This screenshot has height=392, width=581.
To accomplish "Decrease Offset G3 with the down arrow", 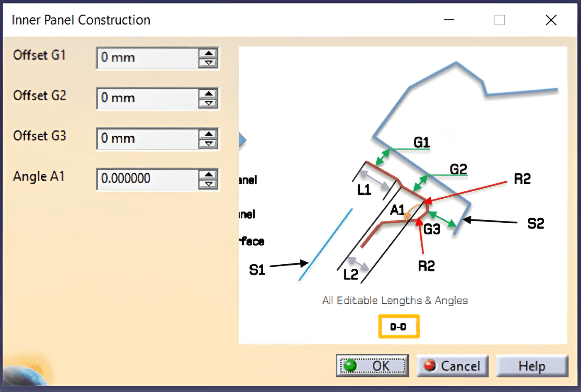I will (x=208, y=144).
